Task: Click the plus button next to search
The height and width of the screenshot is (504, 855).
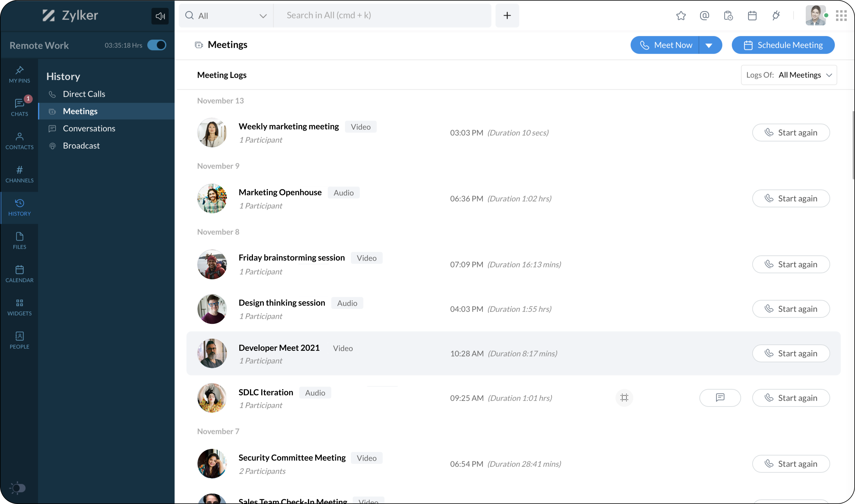Action: (507, 16)
